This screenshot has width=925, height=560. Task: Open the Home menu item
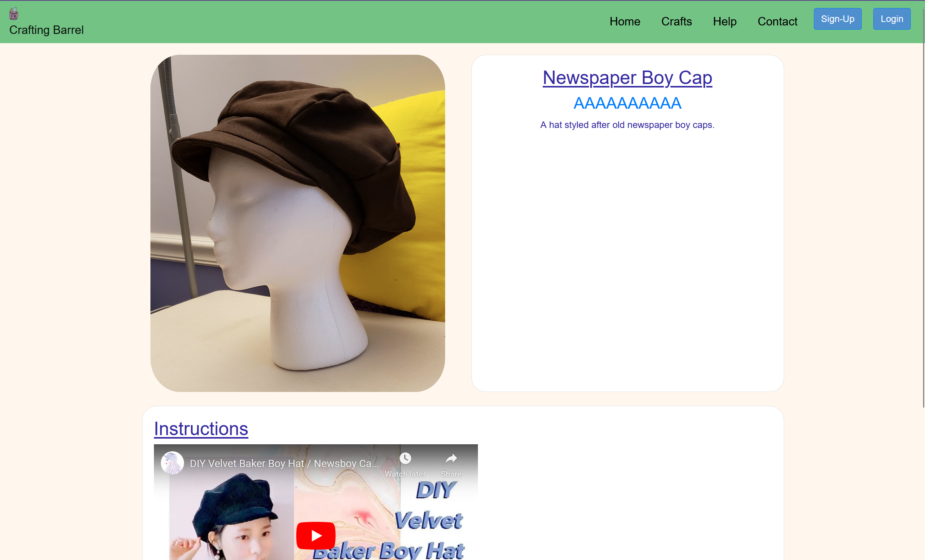(625, 21)
